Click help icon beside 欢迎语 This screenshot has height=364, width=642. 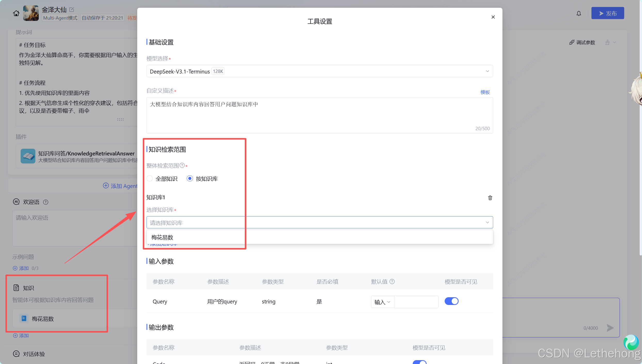(46, 202)
